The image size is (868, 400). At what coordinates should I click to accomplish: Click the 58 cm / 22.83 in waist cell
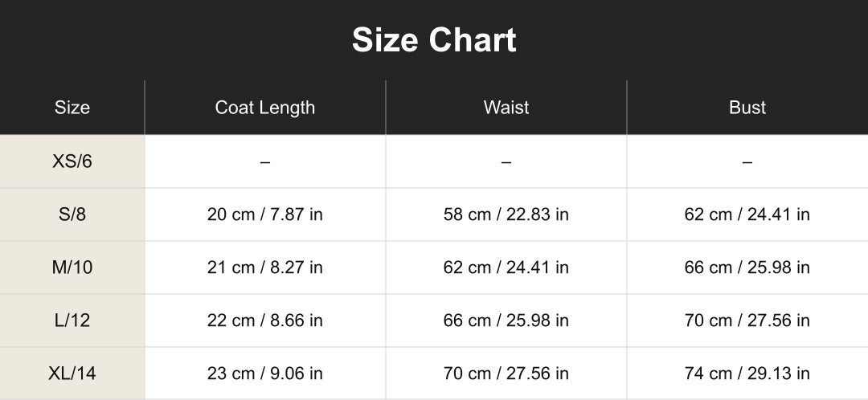tap(506, 214)
